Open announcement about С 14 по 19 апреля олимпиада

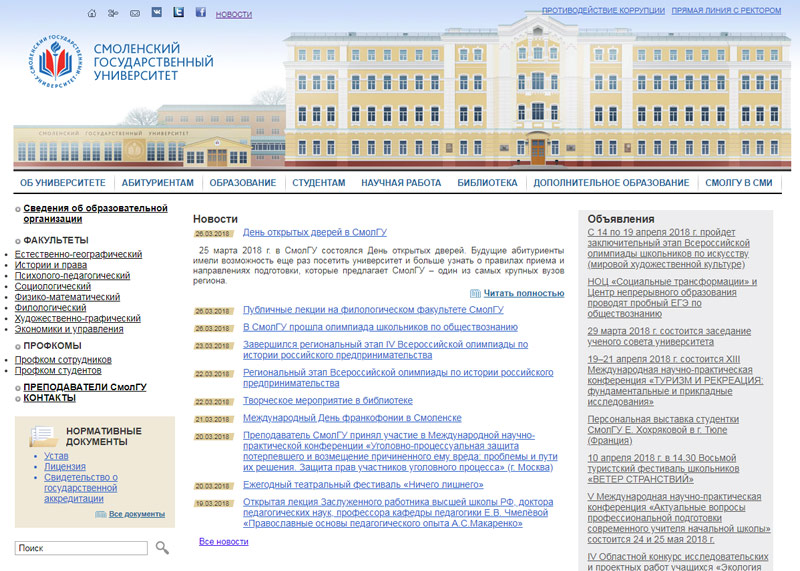pyautogui.click(x=668, y=248)
